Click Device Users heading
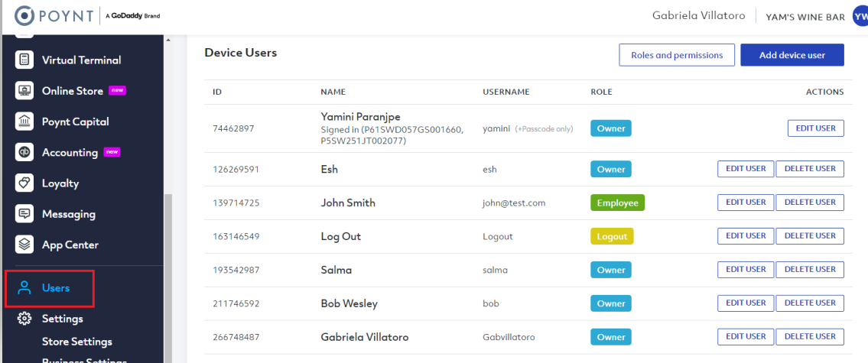 240,53
